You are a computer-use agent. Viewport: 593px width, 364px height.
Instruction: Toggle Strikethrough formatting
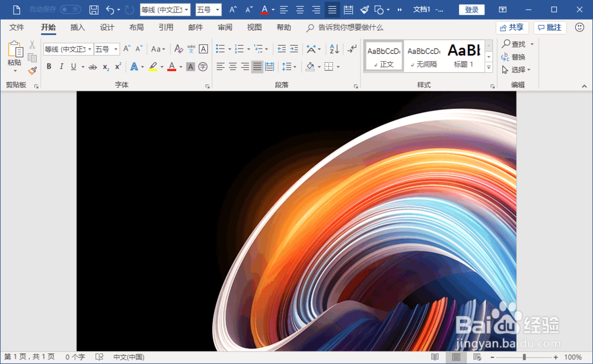coord(93,67)
